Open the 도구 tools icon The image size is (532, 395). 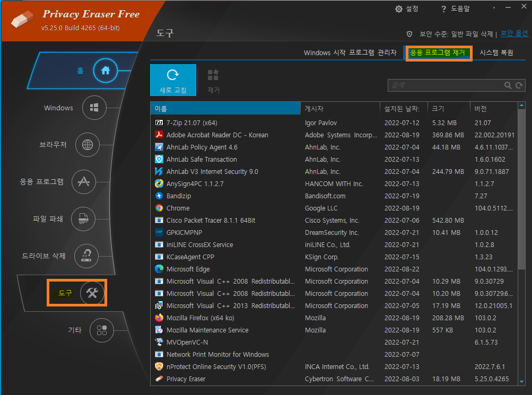pyautogui.click(x=92, y=293)
